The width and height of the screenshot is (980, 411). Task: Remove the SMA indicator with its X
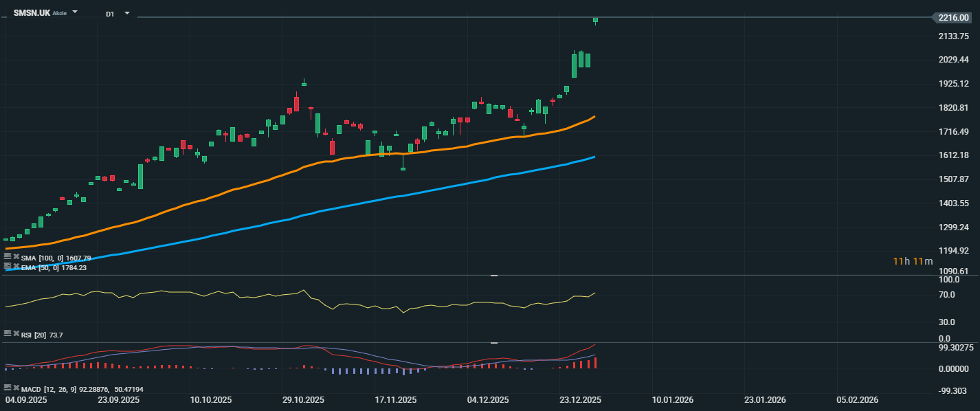(x=16, y=257)
